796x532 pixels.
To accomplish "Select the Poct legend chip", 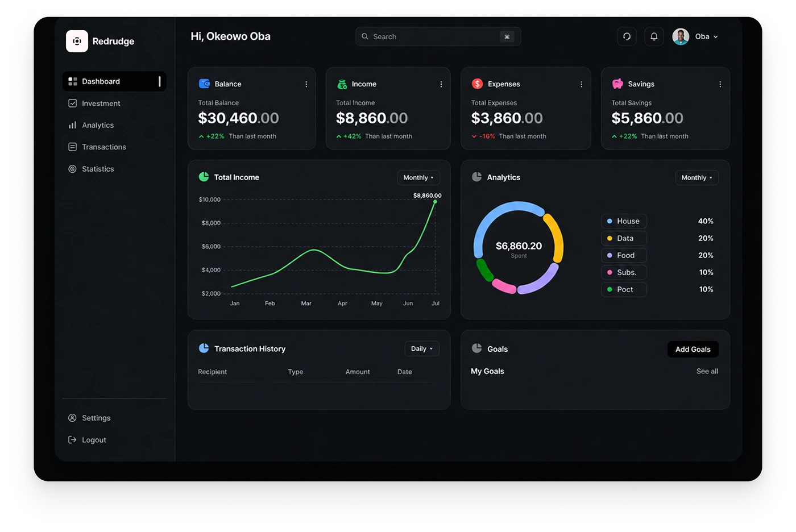I will (624, 289).
